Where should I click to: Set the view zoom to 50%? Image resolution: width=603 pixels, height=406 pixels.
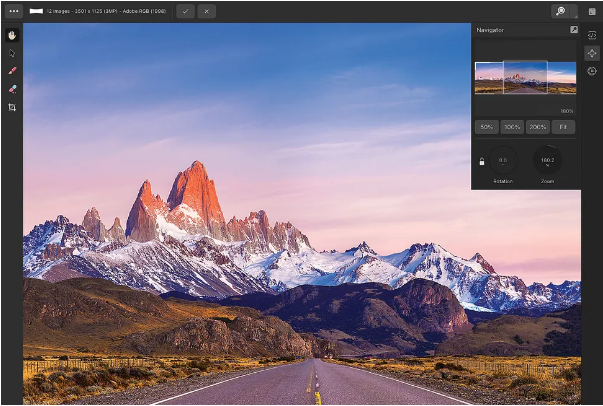[x=487, y=127]
